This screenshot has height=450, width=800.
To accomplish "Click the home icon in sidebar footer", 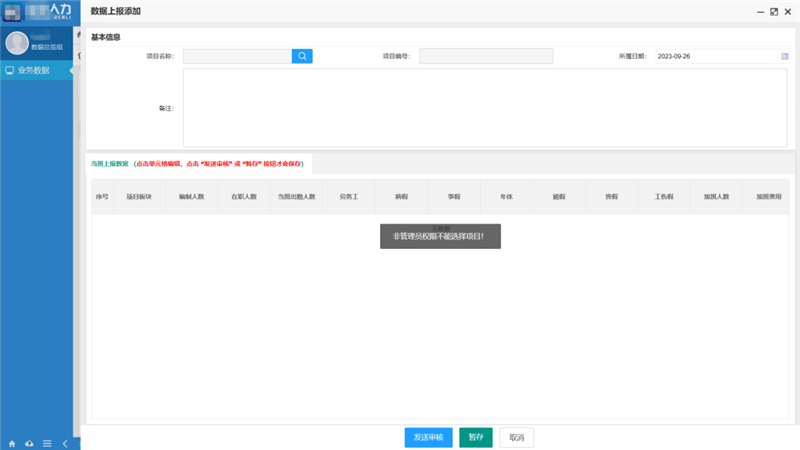I will (x=12, y=443).
